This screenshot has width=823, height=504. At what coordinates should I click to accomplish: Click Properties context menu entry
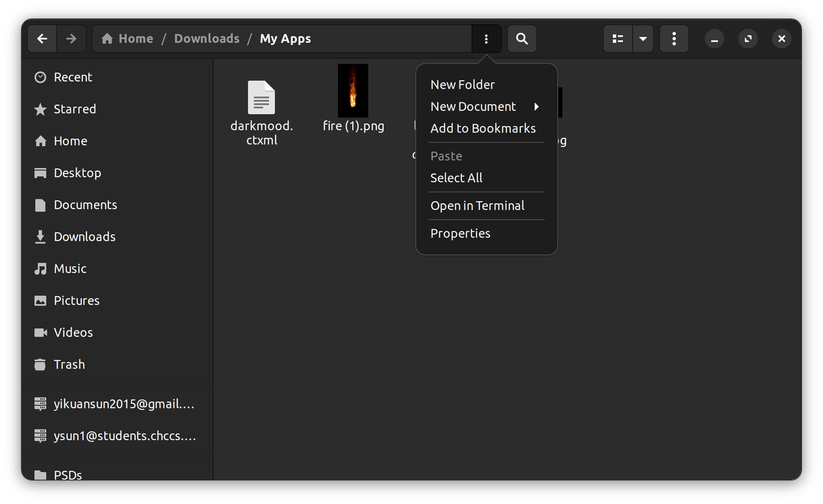tap(460, 233)
